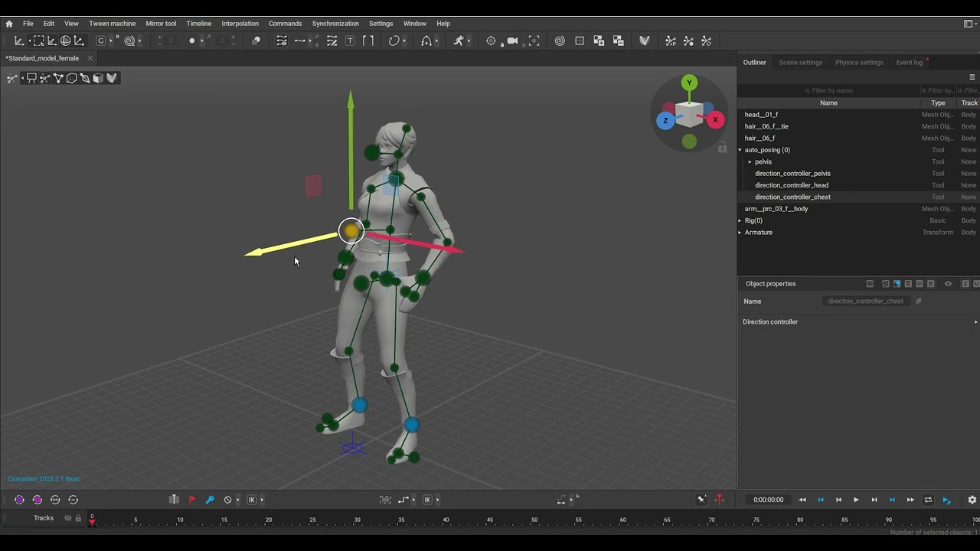Click the Filter by name search field
This screenshot has height=551, width=980.
pyautogui.click(x=829, y=90)
